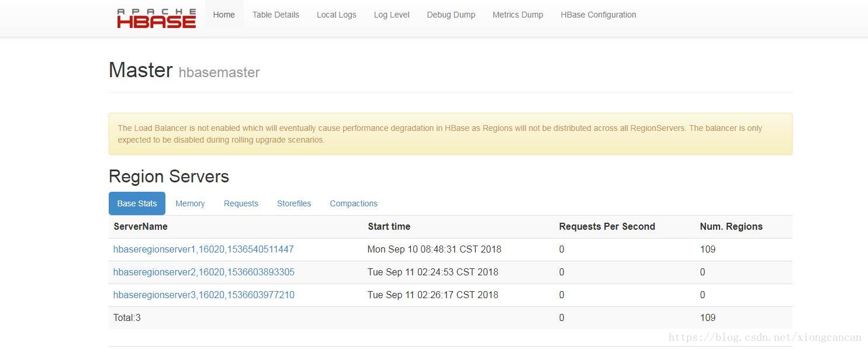868x349 pixels.
Task: Go to Table Details page
Action: click(276, 15)
